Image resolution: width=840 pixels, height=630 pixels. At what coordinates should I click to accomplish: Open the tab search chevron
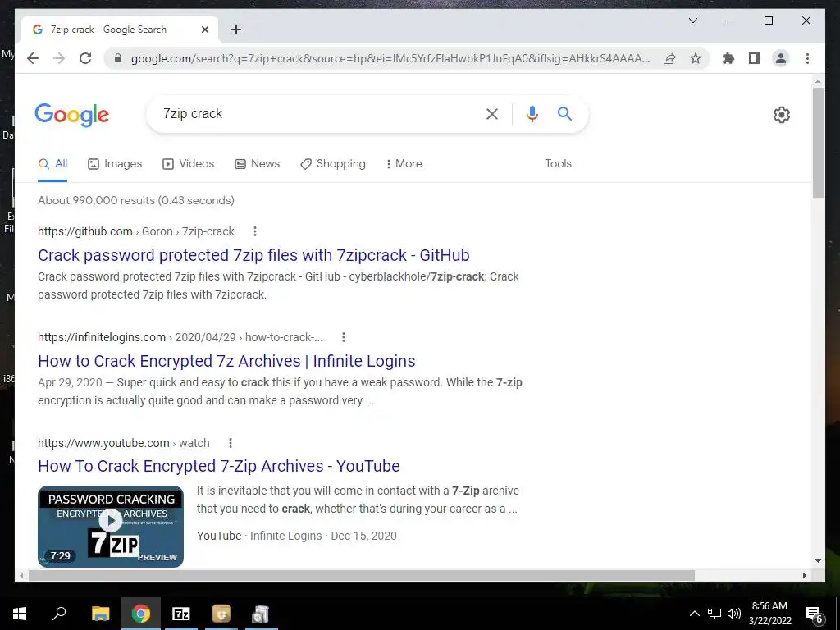point(692,21)
